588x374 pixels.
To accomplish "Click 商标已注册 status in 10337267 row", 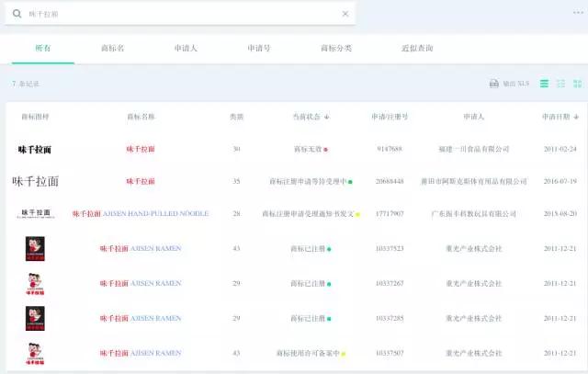I will click(x=311, y=284).
